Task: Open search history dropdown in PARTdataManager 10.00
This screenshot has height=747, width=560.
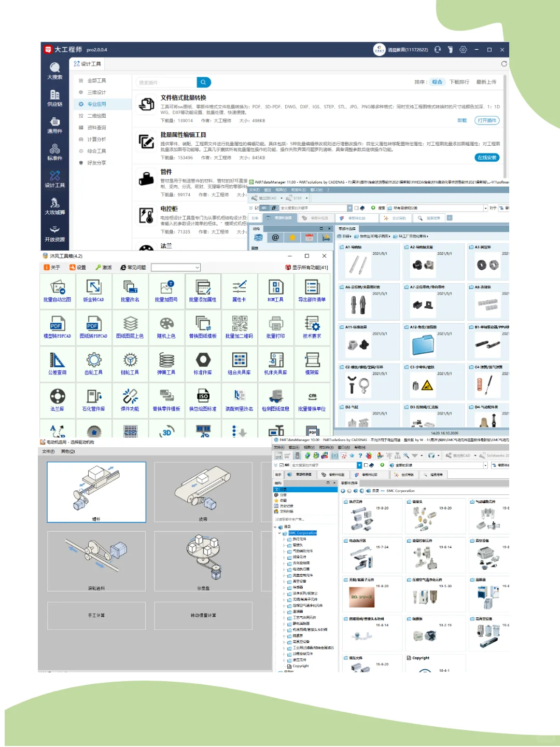Action: pyautogui.click(x=359, y=465)
